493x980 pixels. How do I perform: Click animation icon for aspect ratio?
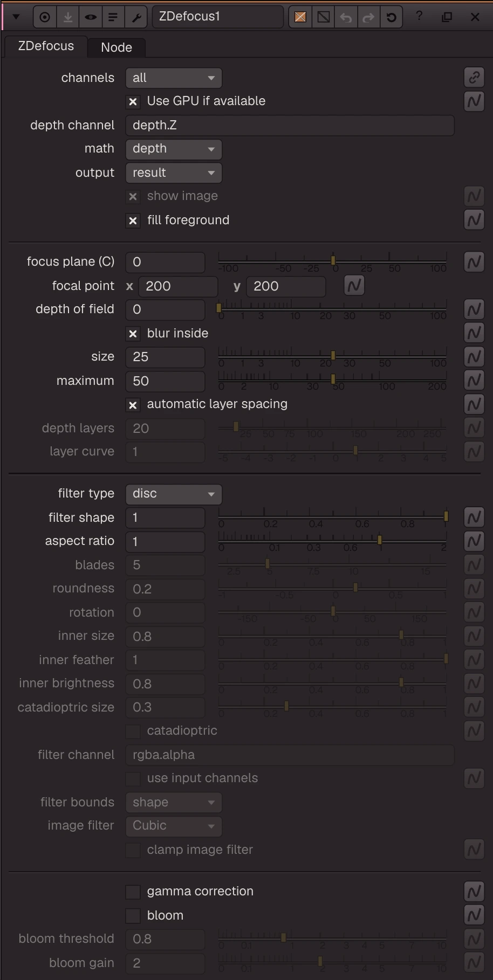pos(474,541)
